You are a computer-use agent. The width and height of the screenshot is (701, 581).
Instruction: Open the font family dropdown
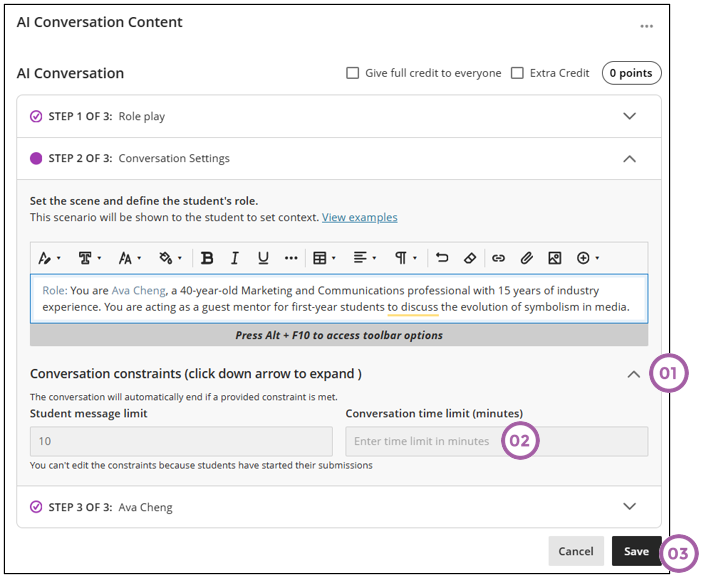[89, 258]
